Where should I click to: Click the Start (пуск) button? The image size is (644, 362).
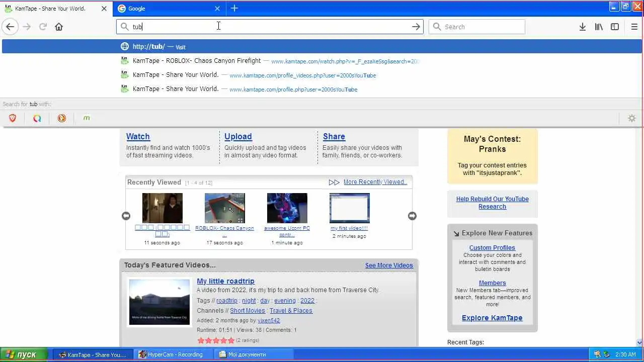[x=24, y=354]
